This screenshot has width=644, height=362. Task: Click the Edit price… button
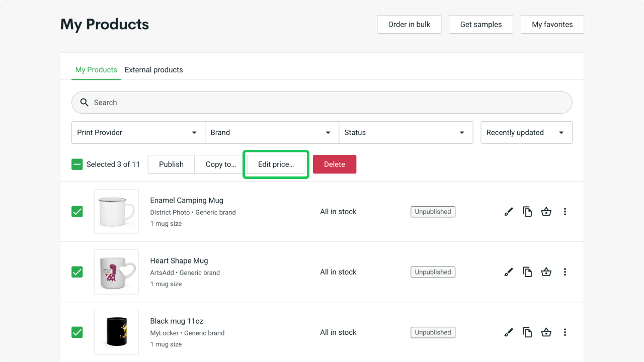pyautogui.click(x=276, y=164)
